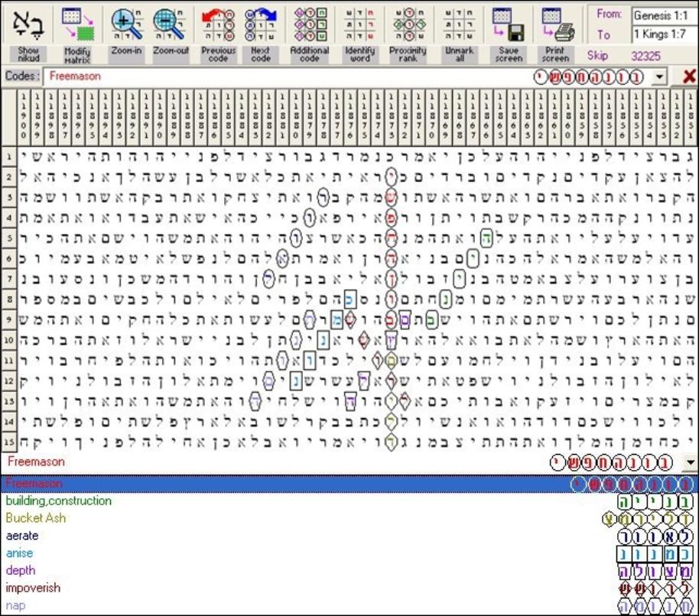The image size is (699, 616).
Task: Select the Identify word tool
Action: (360, 24)
